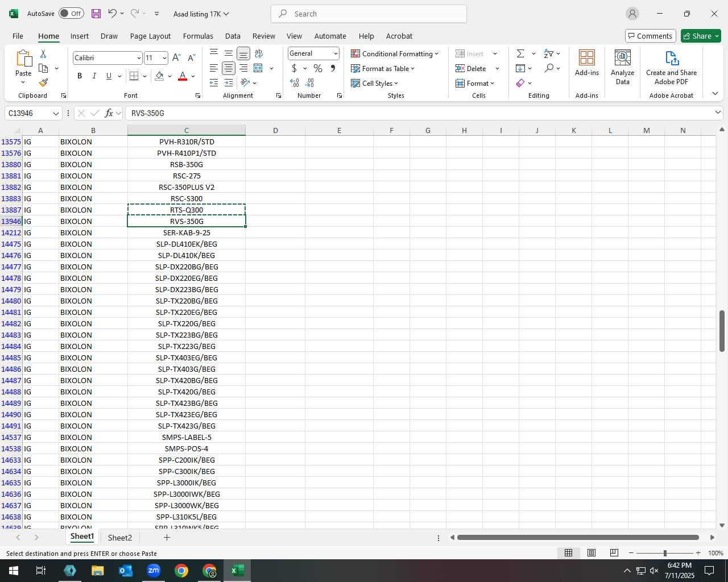Open Find & Select magnifier

[x=549, y=68]
